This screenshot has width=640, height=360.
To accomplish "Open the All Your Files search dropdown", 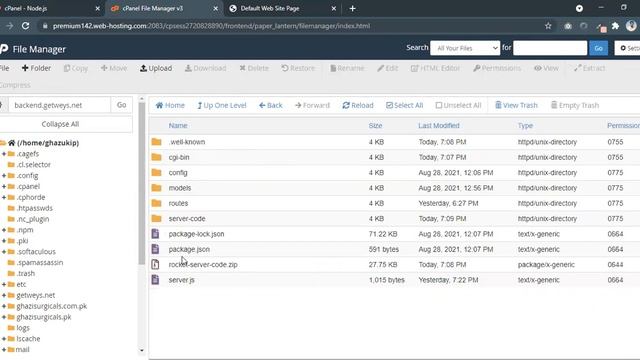I will 465,48.
